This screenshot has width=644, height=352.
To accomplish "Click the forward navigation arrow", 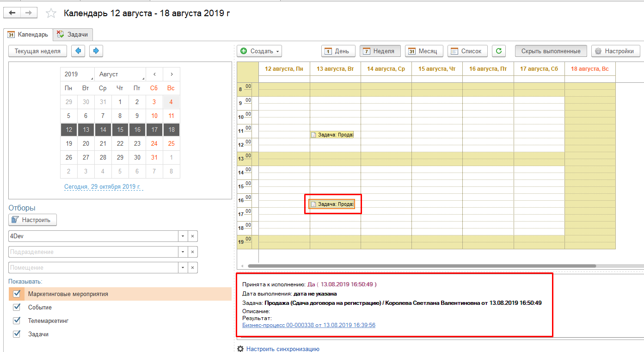I will [x=29, y=13].
